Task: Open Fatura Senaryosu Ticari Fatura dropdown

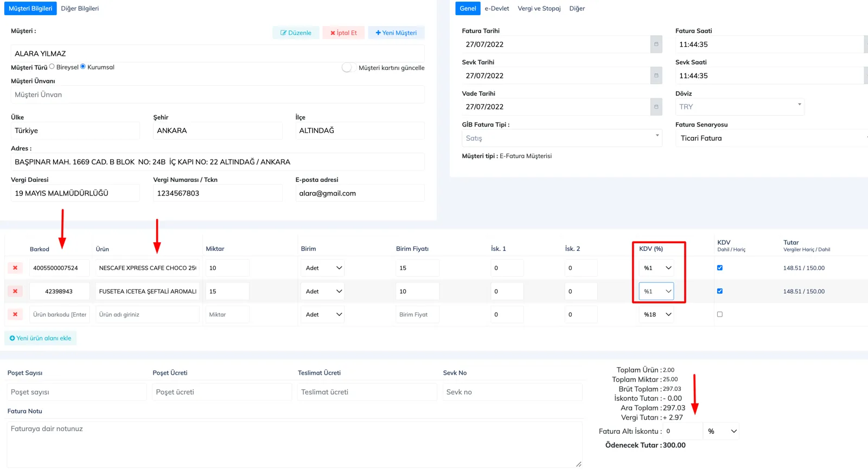Action: 771,138
